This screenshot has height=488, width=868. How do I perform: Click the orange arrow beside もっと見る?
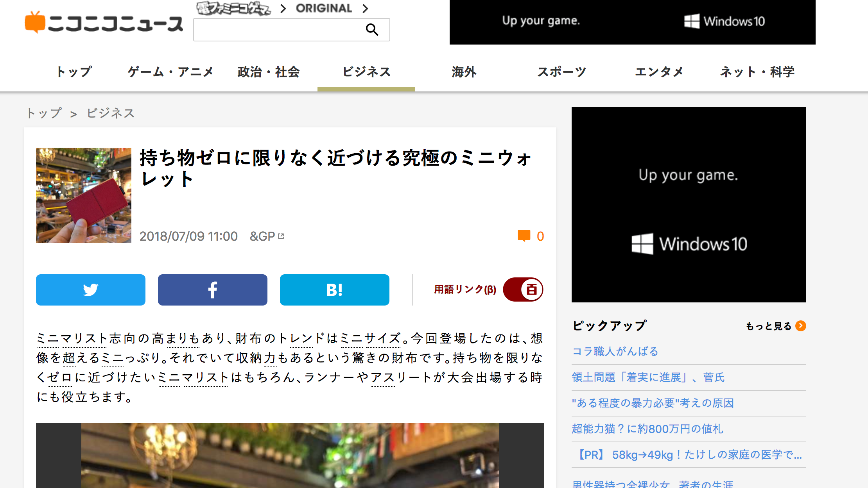pyautogui.click(x=801, y=326)
